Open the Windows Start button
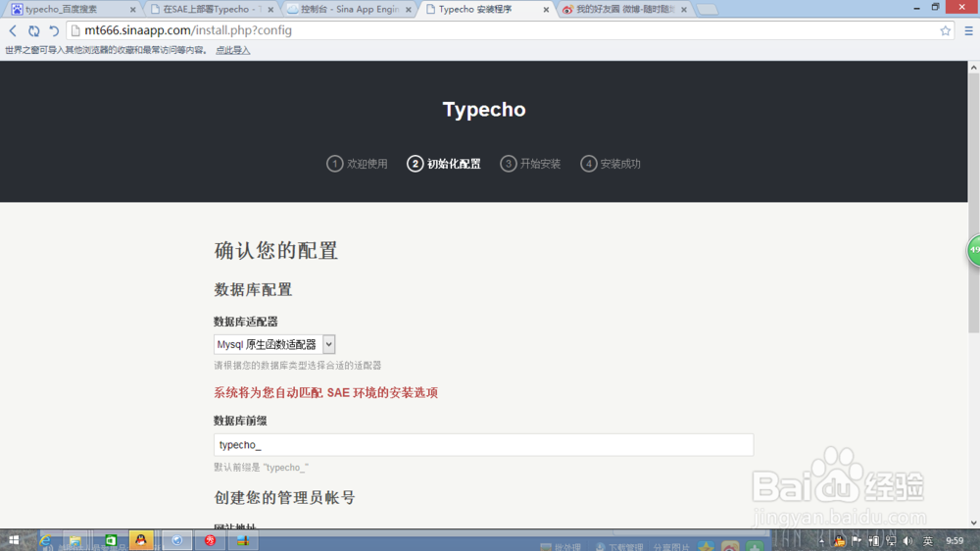The width and height of the screenshot is (980, 551). click(x=14, y=540)
